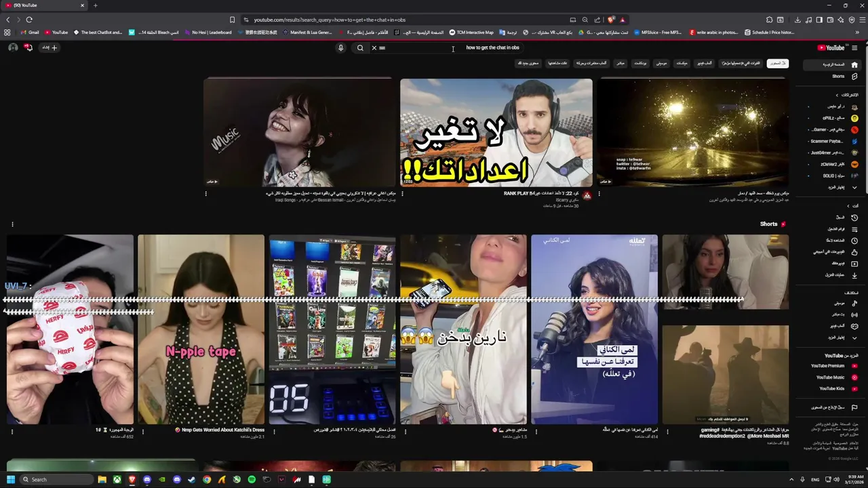Click the YouTube voice search microphone
This screenshot has height=488, width=868.
click(x=340, y=48)
